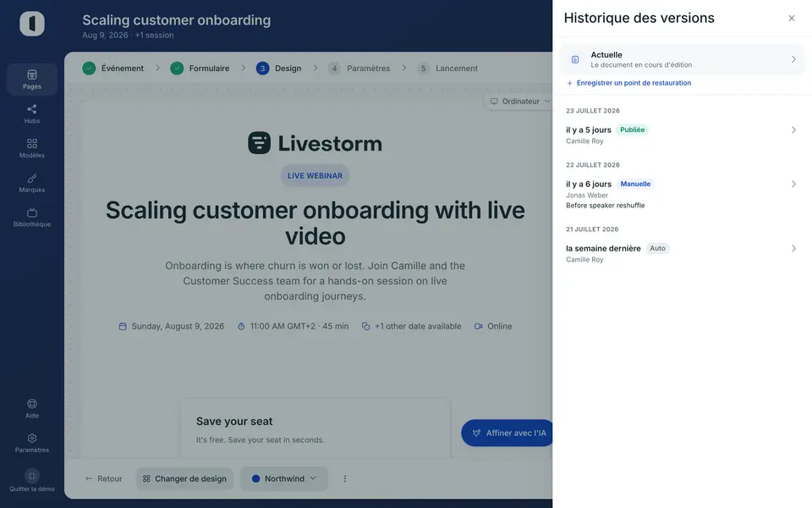Close the Historique des versions panel

pyautogui.click(x=792, y=18)
